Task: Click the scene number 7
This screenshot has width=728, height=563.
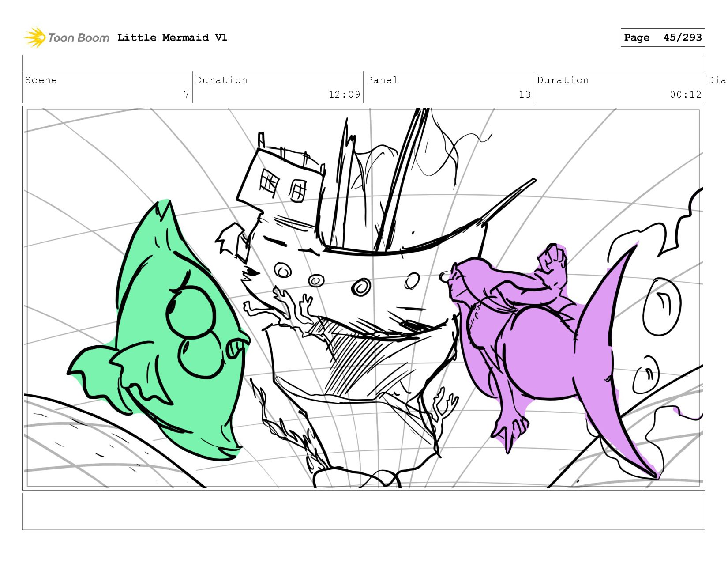Action: pyautogui.click(x=186, y=94)
